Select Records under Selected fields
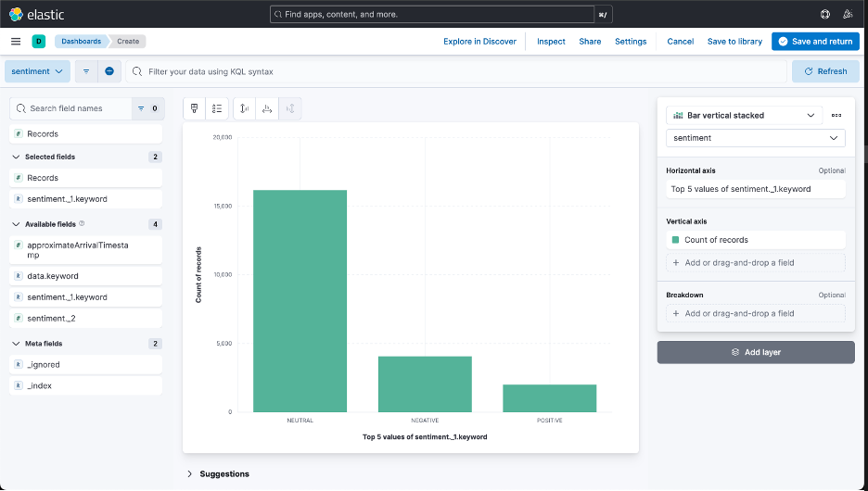This screenshot has width=868, height=491. click(x=86, y=178)
